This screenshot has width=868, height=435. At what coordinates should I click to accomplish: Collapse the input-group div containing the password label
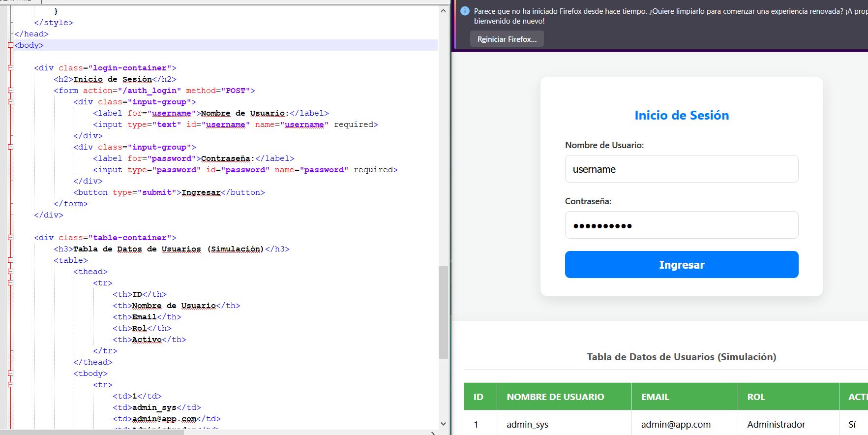[x=10, y=147]
